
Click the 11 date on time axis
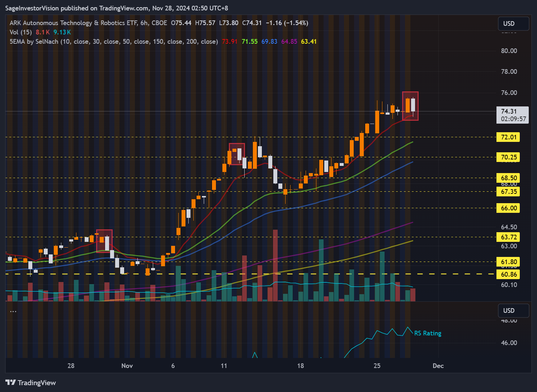(x=224, y=366)
